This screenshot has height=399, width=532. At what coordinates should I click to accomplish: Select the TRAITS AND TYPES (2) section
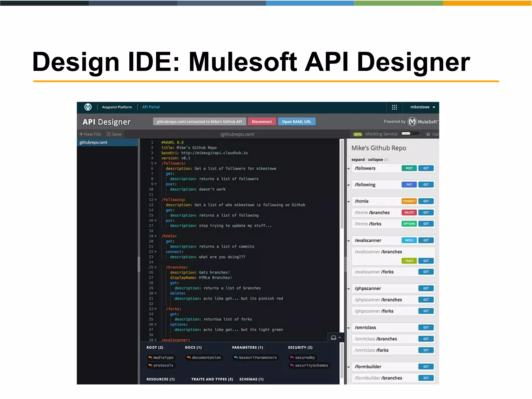[212, 379]
